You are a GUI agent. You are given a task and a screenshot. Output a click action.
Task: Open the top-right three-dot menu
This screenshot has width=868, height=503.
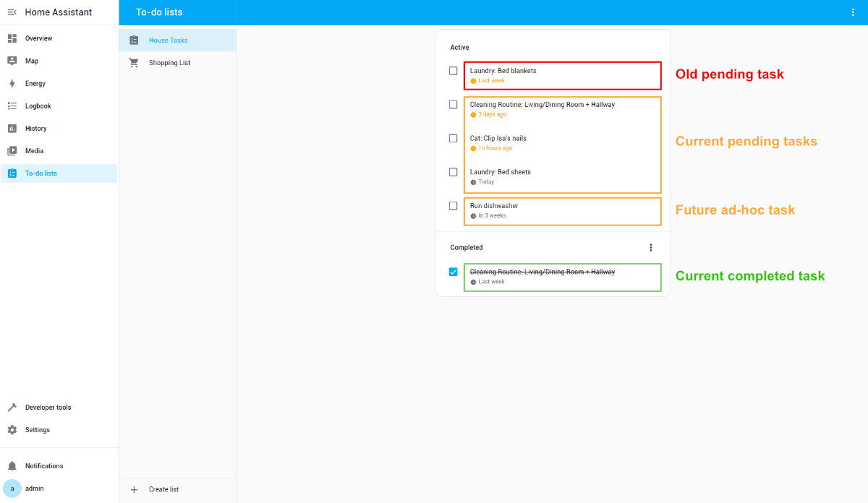[852, 12]
